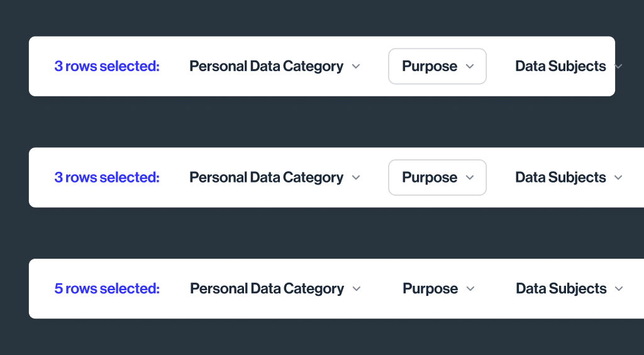Expand Data Subjects label in middle bar

click(x=560, y=177)
